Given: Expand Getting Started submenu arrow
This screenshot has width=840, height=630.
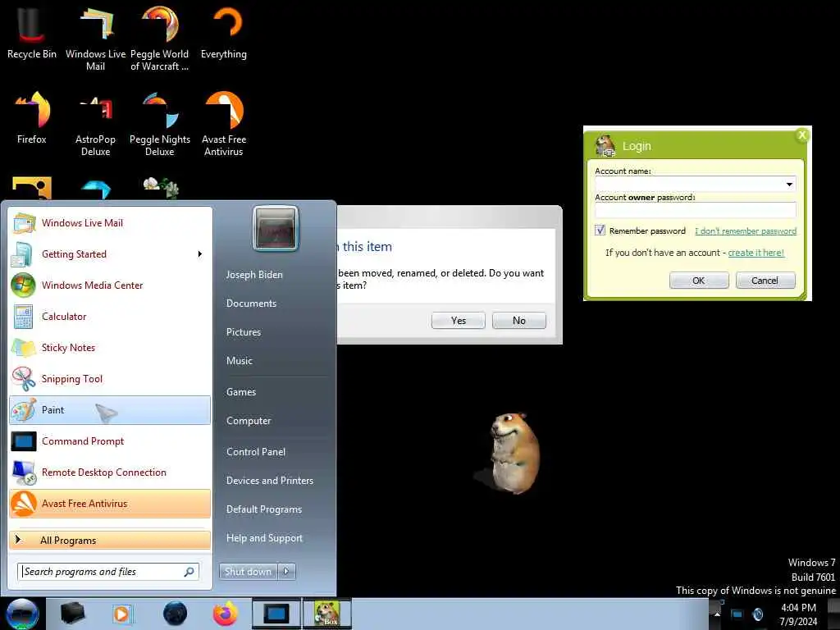Looking at the screenshot, I should 200,254.
